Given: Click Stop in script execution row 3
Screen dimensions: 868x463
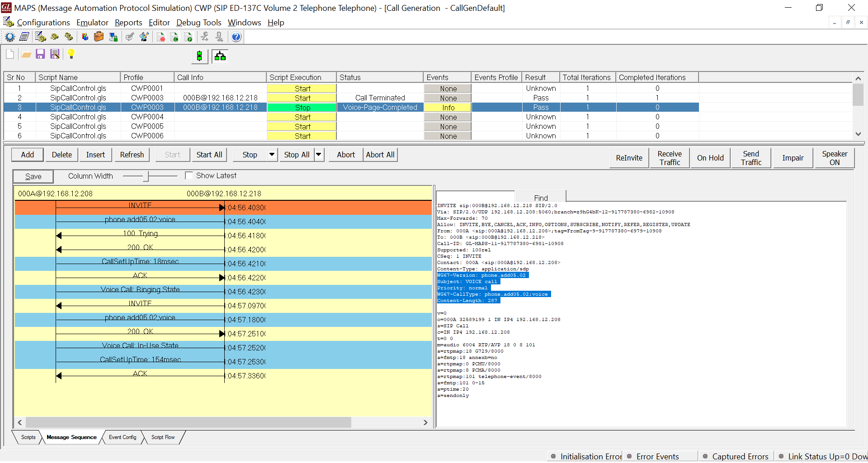Looking at the screenshot, I should click(x=302, y=108).
